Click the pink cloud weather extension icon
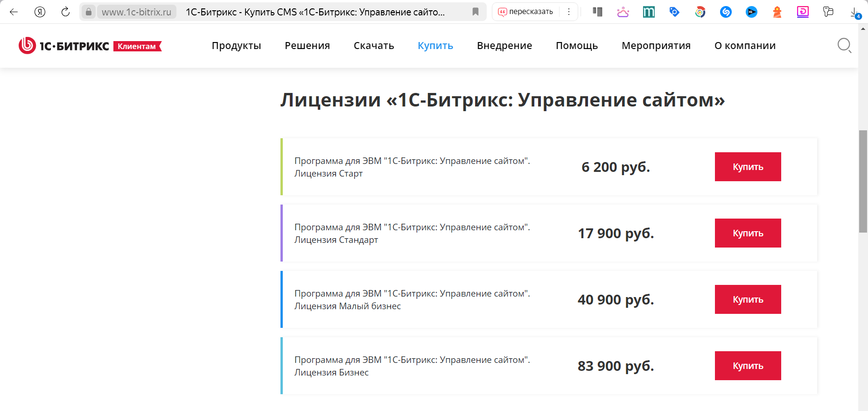Viewport: 868px width, 411px height. coord(623,12)
